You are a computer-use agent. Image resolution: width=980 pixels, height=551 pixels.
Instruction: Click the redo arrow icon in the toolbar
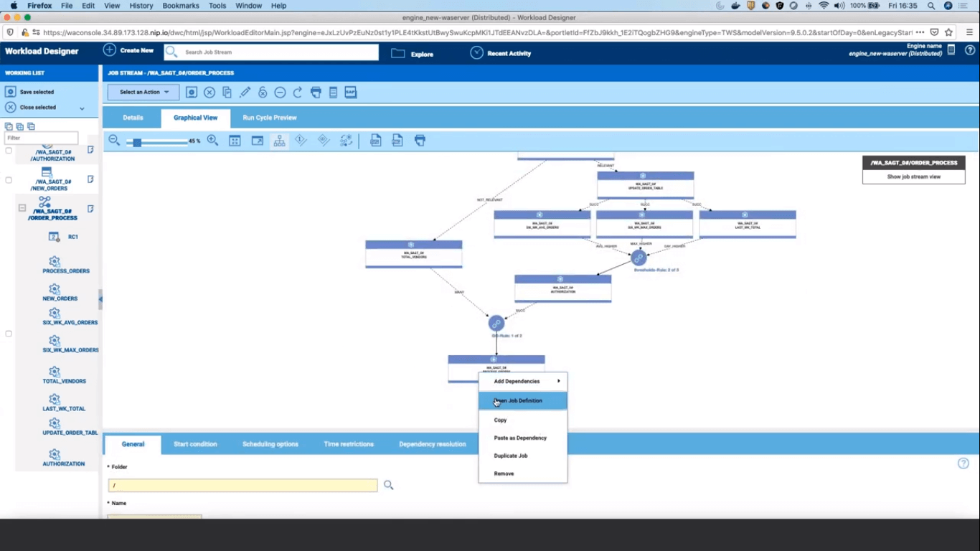pyautogui.click(x=298, y=92)
